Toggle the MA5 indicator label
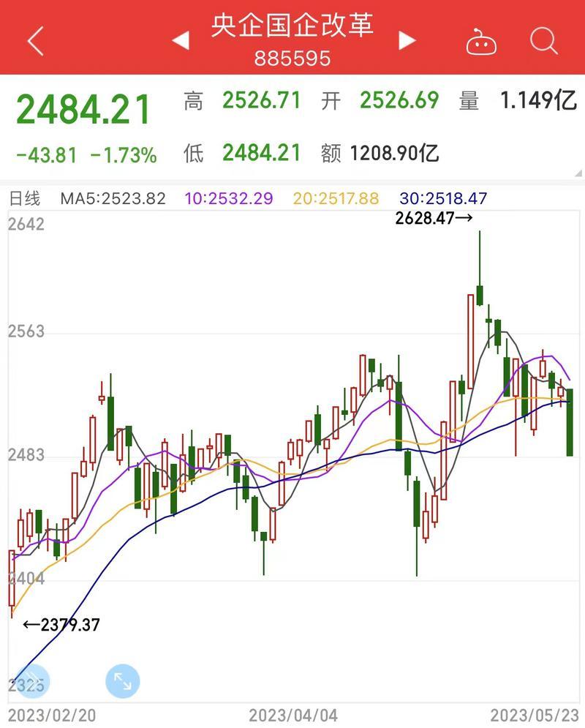Viewport: 585px width, 728px height. tap(113, 198)
